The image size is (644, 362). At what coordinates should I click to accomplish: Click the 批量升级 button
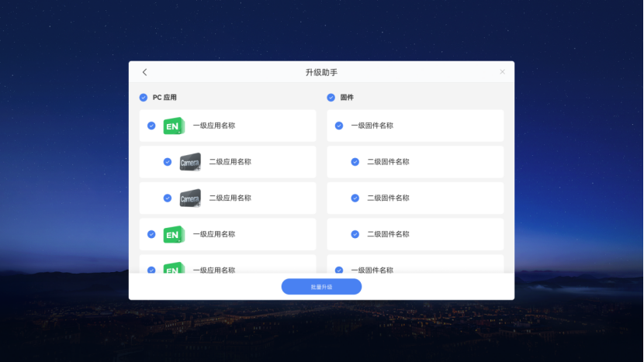pos(321,287)
